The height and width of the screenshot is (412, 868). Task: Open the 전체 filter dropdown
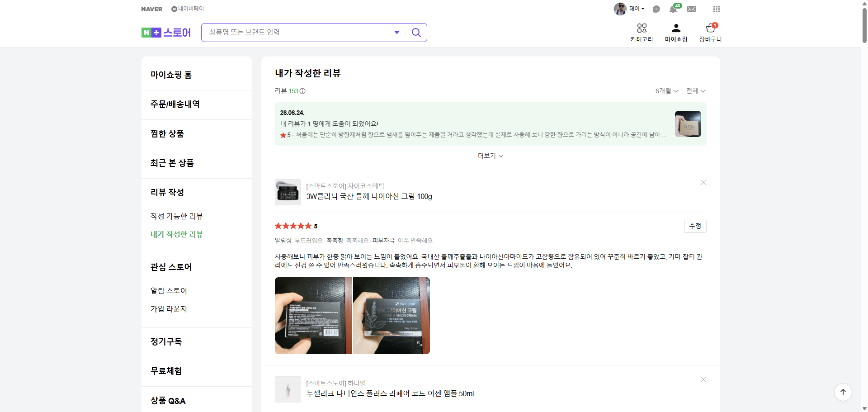tap(696, 91)
